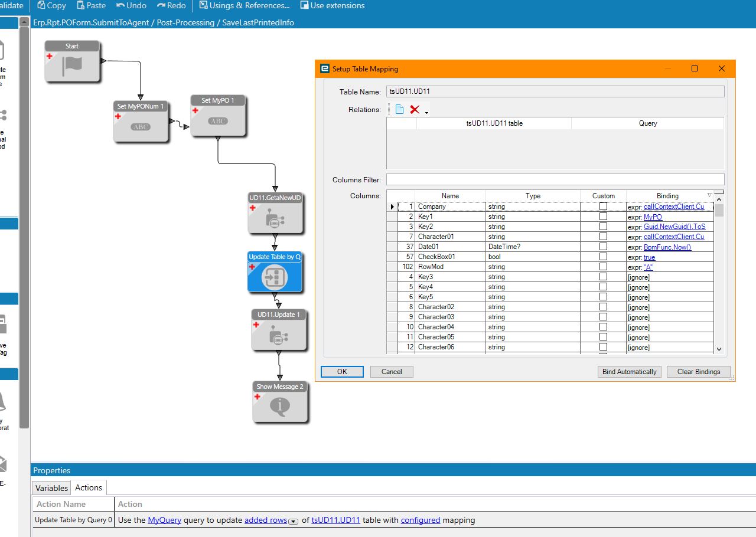
Task: Expand the Relations toolbar dropdown arrow
Action: click(x=426, y=112)
